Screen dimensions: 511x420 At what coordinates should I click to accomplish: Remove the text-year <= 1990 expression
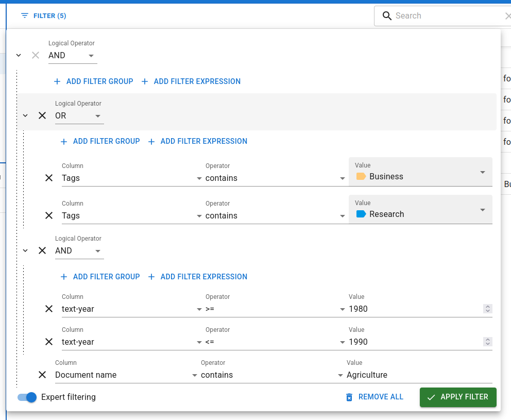point(49,342)
